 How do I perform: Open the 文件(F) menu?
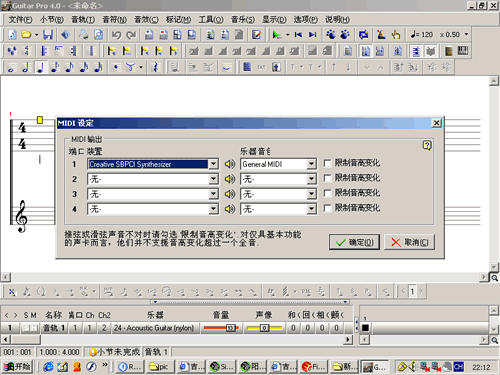point(20,20)
